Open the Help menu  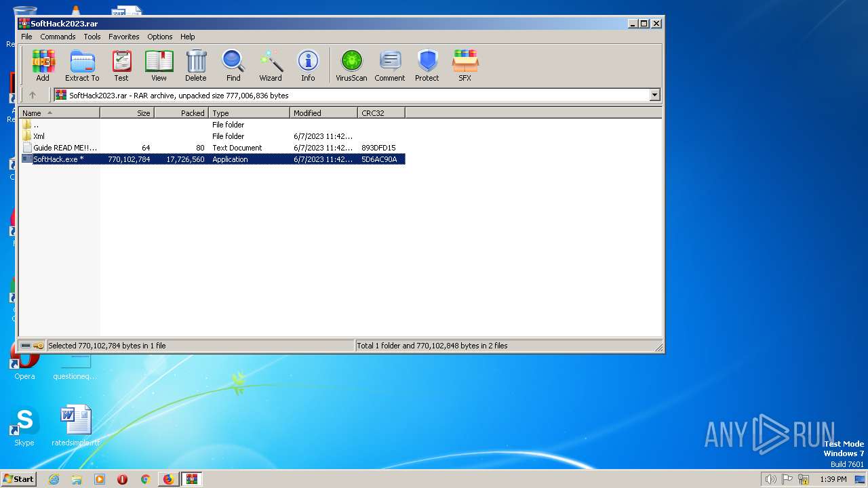click(x=188, y=37)
